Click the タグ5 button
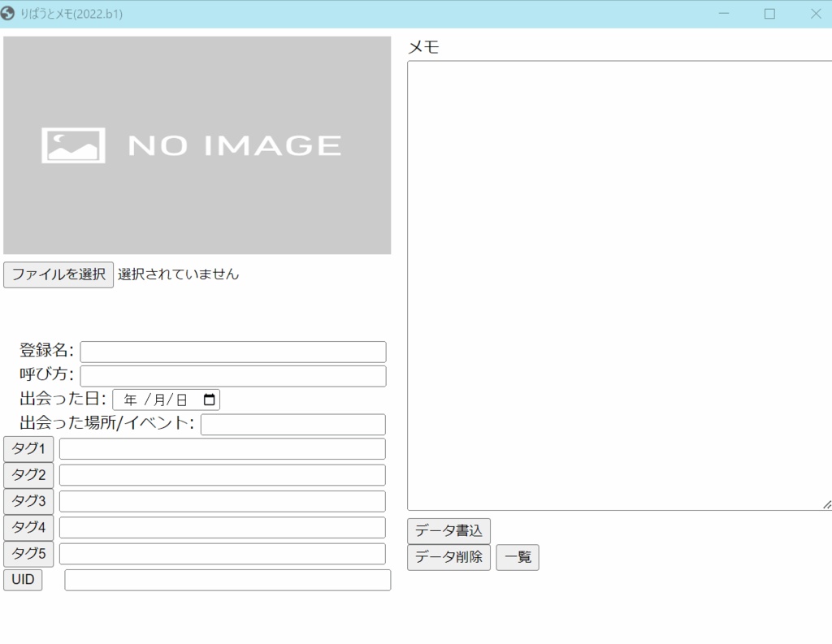The image size is (832, 644). [x=28, y=555]
